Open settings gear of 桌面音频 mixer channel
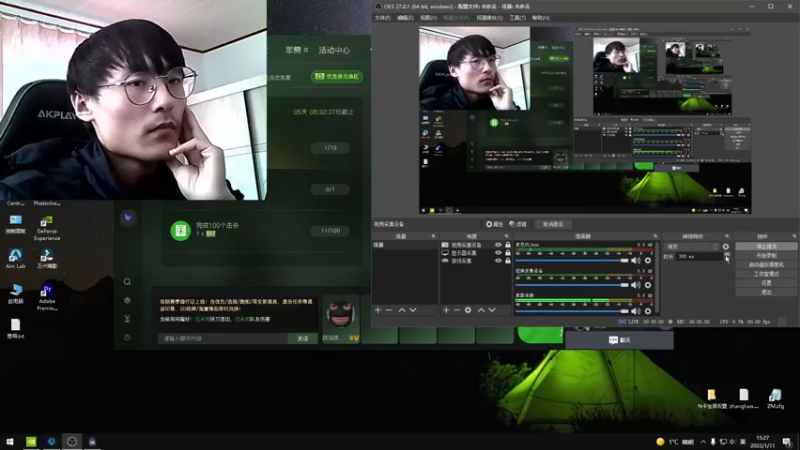 [648, 311]
